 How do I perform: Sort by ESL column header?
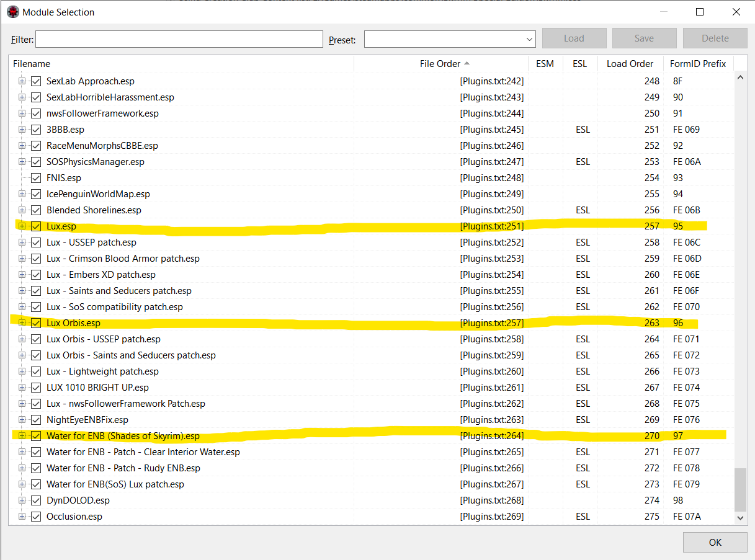point(580,64)
